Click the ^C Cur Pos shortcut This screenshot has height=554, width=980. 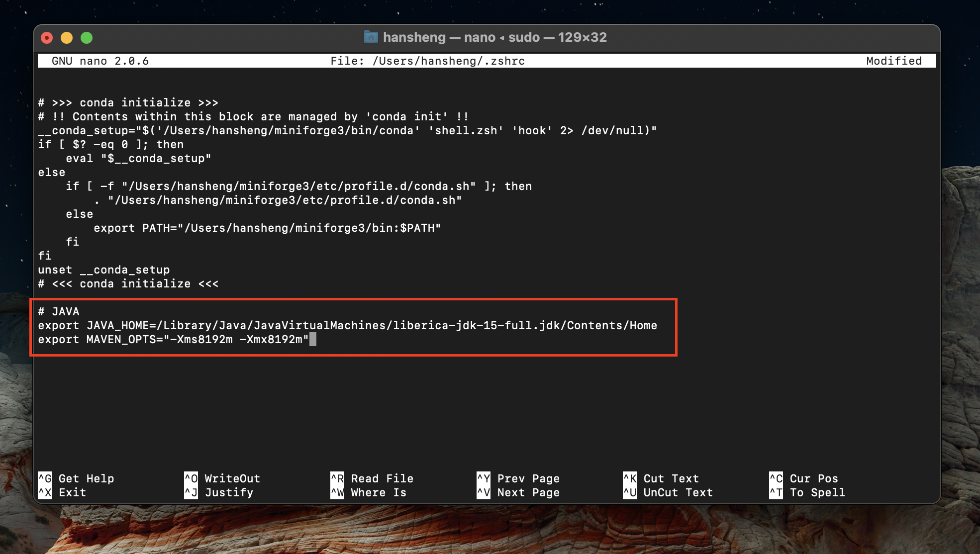pos(803,478)
